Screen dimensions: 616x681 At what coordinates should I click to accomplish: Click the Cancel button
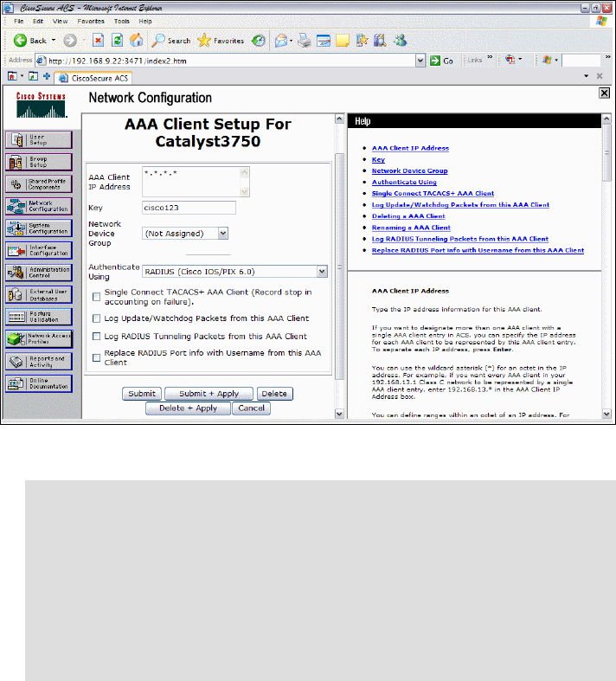pyautogui.click(x=251, y=408)
